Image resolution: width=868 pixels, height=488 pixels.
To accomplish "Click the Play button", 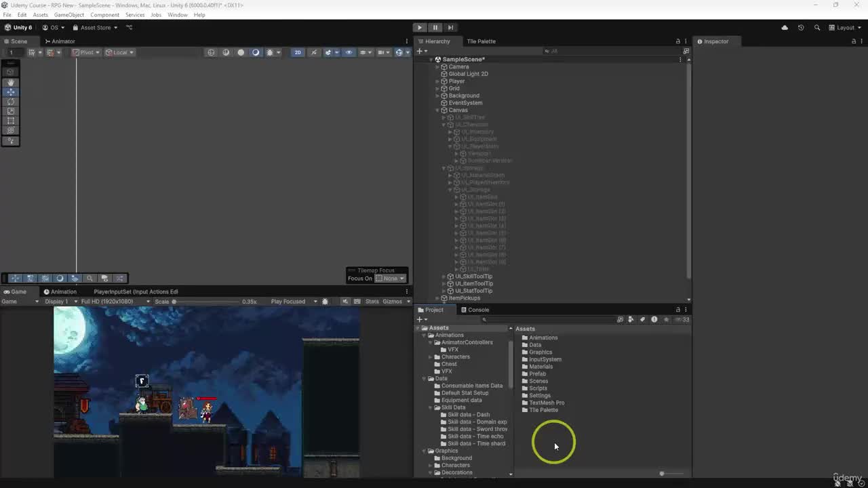I will pyautogui.click(x=420, y=27).
